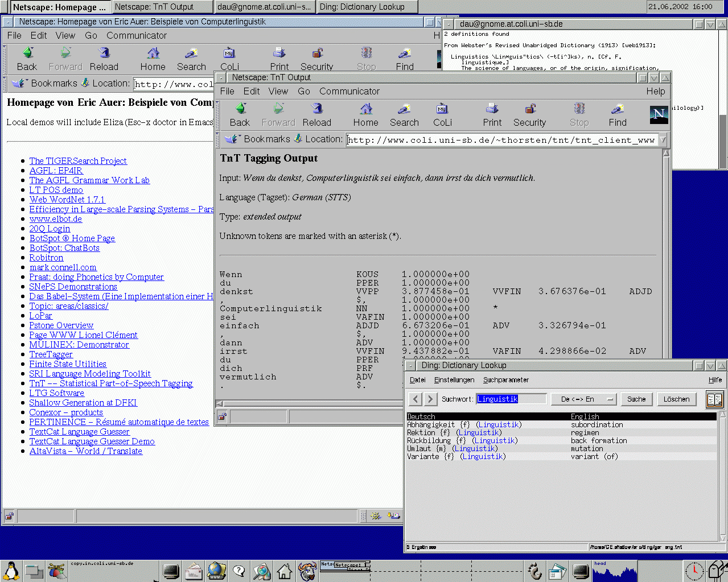Screen dimensions: 728x582
Task: Click Print icon in Homepage Netscape window
Action: click(279, 52)
